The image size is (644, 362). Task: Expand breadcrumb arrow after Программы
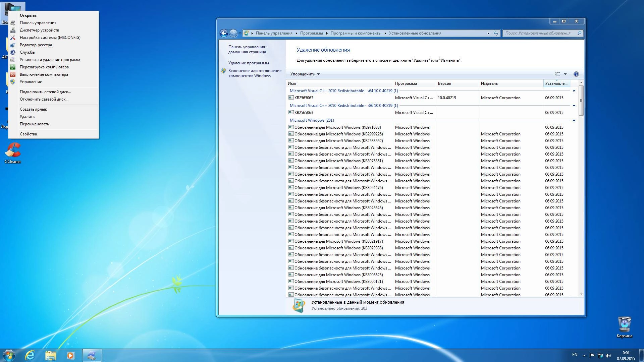click(x=327, y=33)
